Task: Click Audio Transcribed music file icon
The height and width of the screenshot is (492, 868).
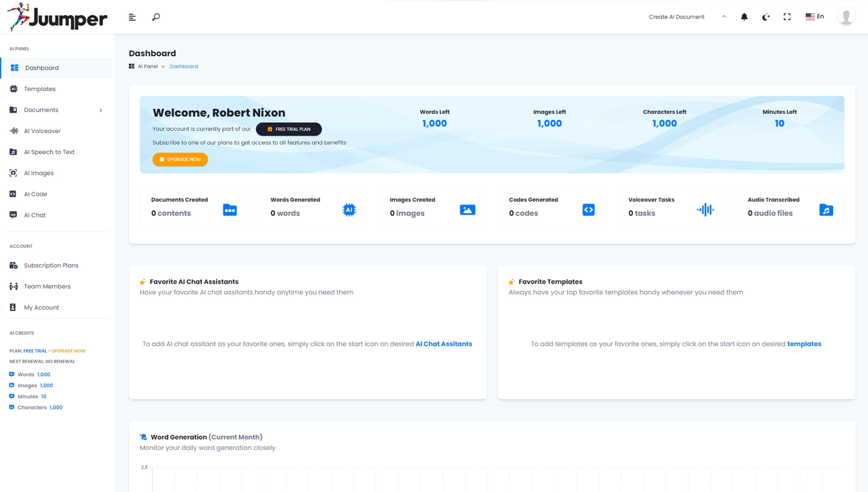Action: (826, 210)
